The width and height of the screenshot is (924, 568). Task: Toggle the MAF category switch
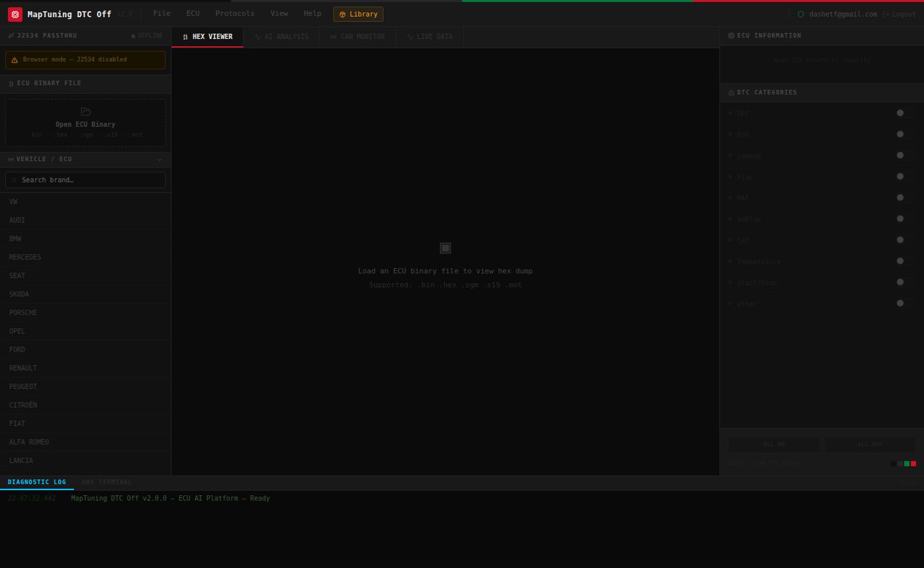click(x=906, y=197)
